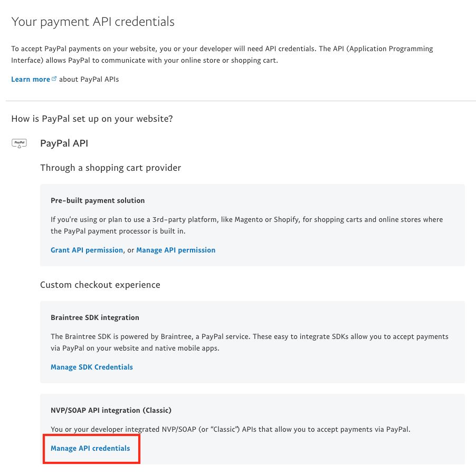Open the Manage SDK Credentials link
476x475 pixels.
point(92,367)
